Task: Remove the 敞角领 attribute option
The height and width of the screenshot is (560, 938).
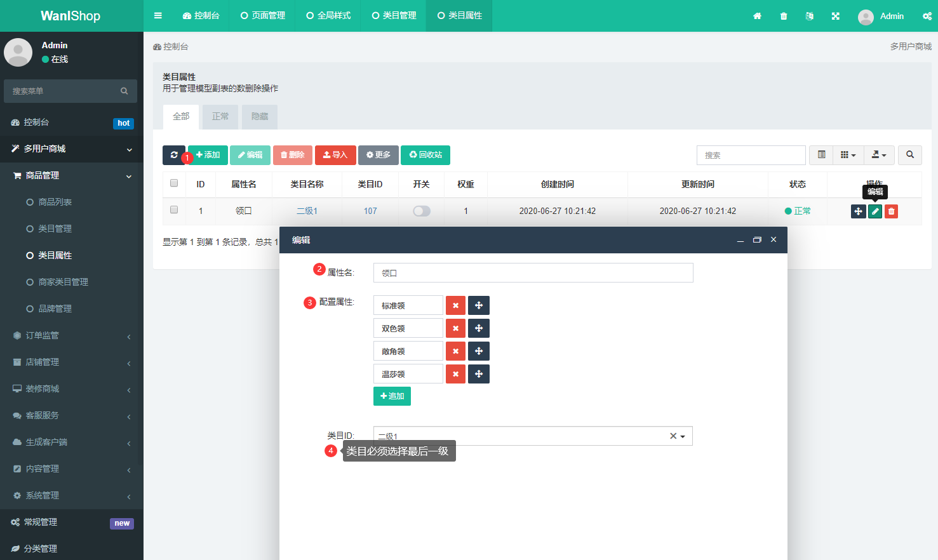Action: point(455,351)
